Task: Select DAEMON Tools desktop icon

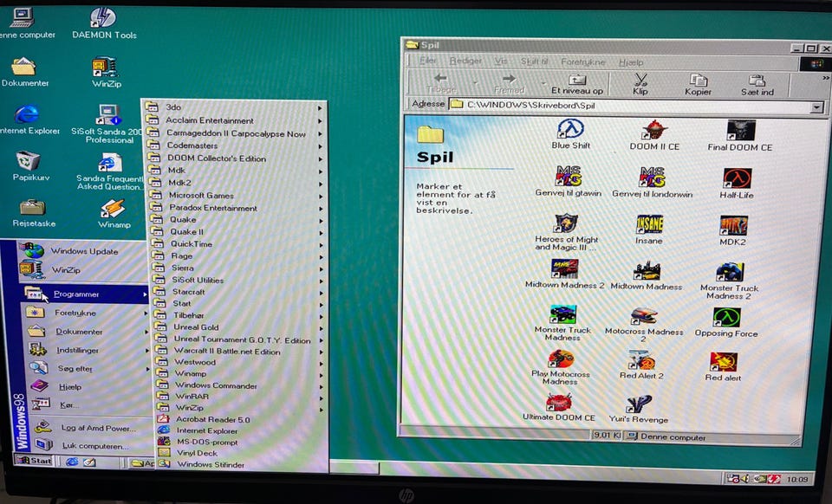Action: [104, 23]
